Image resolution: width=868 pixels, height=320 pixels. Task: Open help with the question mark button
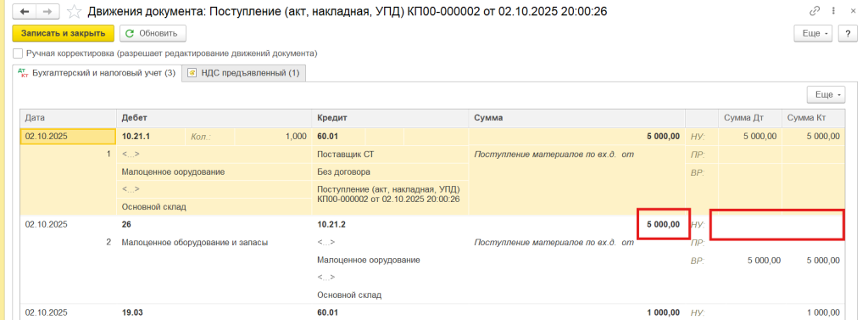[x=848, y=33]
